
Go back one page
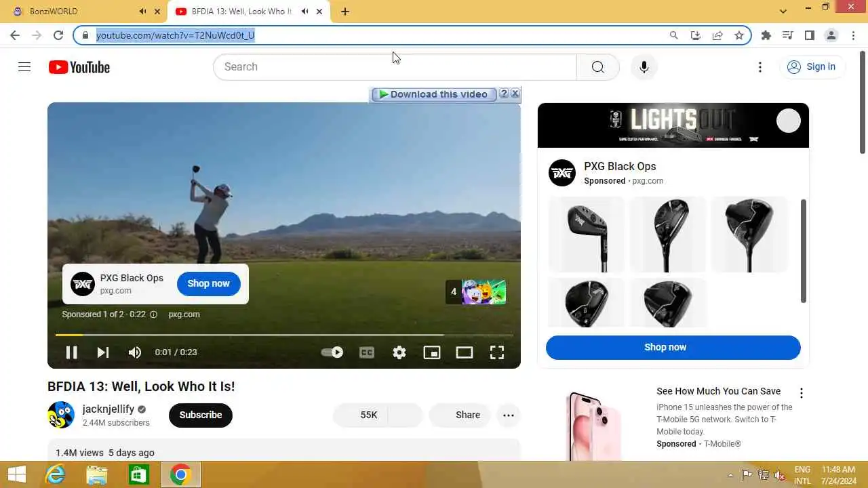(15, 35)
